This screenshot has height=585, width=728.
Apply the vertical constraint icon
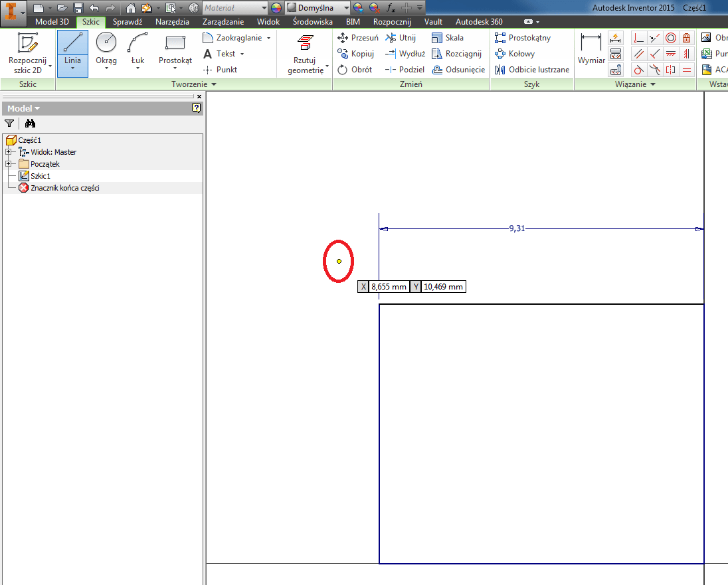coord(686,54)
